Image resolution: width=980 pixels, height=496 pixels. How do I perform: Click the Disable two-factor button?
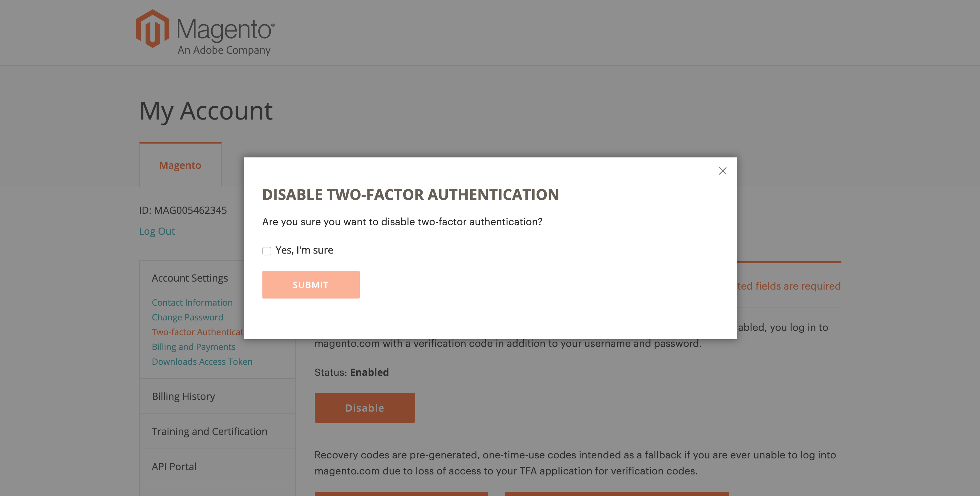[x=365, y=408]
